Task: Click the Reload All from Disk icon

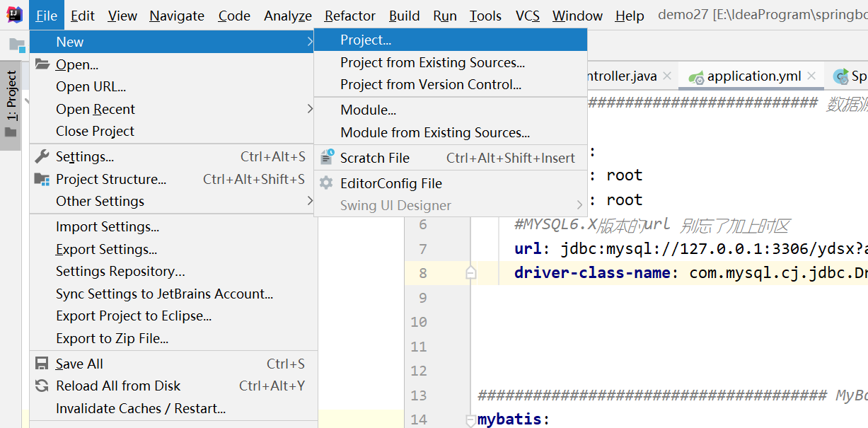Action: 42,386
